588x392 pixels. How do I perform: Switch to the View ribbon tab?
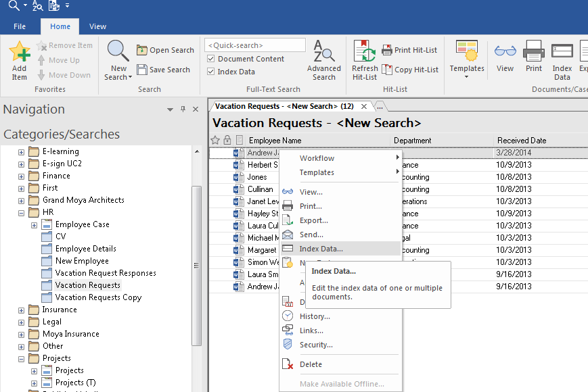[x=97, y=26]
